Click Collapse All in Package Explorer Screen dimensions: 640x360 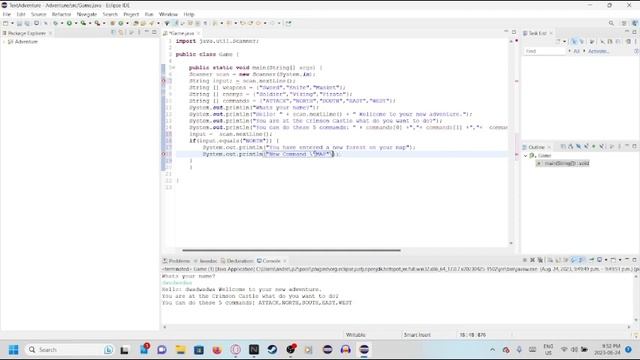113,32
